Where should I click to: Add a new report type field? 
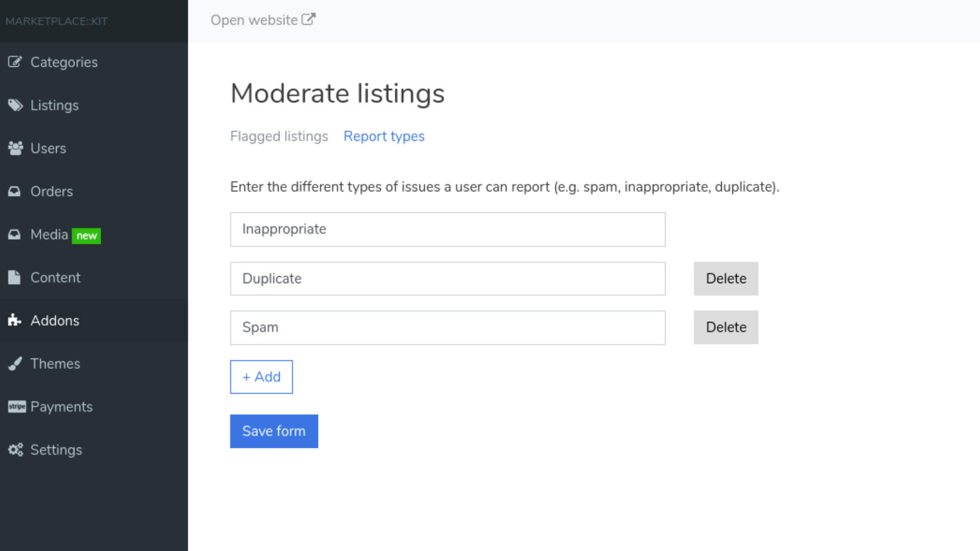(261, 377)
